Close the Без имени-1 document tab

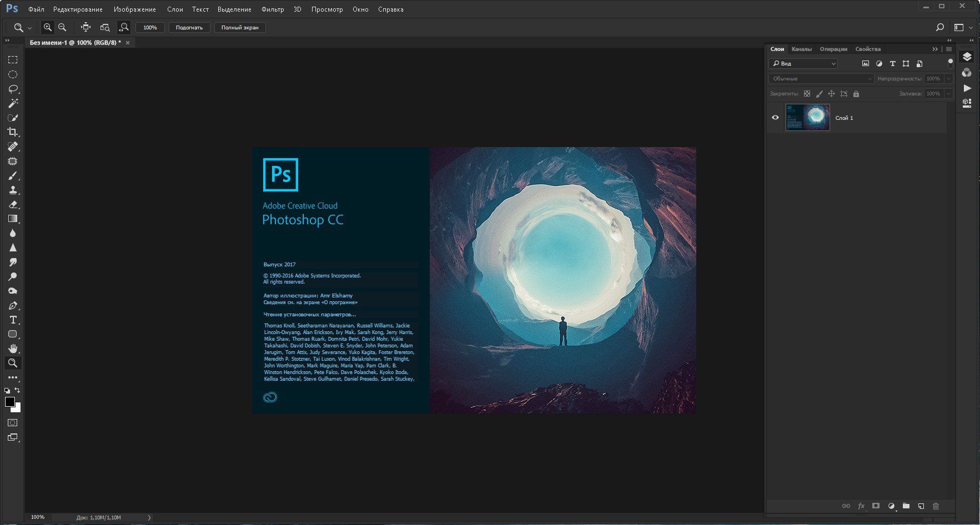[128, 43]
